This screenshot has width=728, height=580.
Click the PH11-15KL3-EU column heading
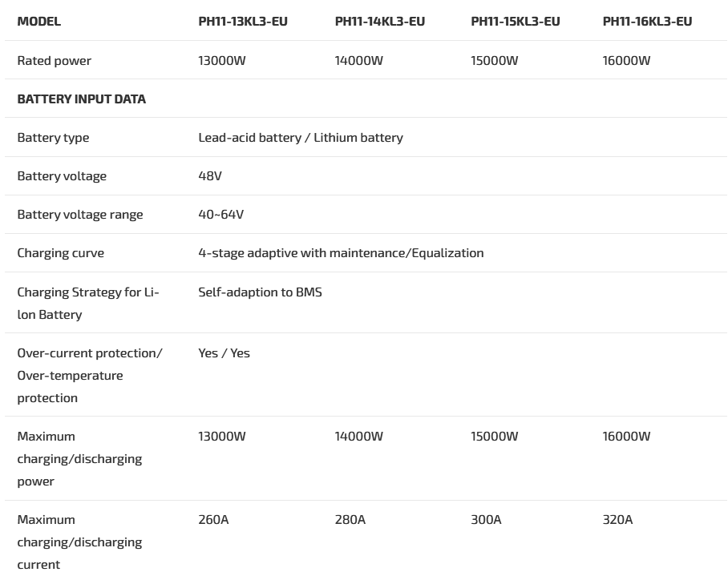coord(515,22)
